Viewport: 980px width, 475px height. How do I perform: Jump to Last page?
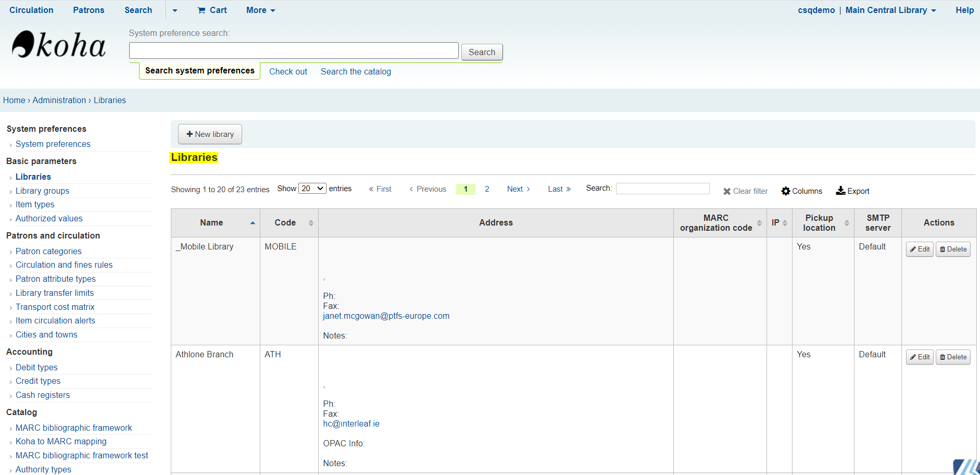[559, 189]
